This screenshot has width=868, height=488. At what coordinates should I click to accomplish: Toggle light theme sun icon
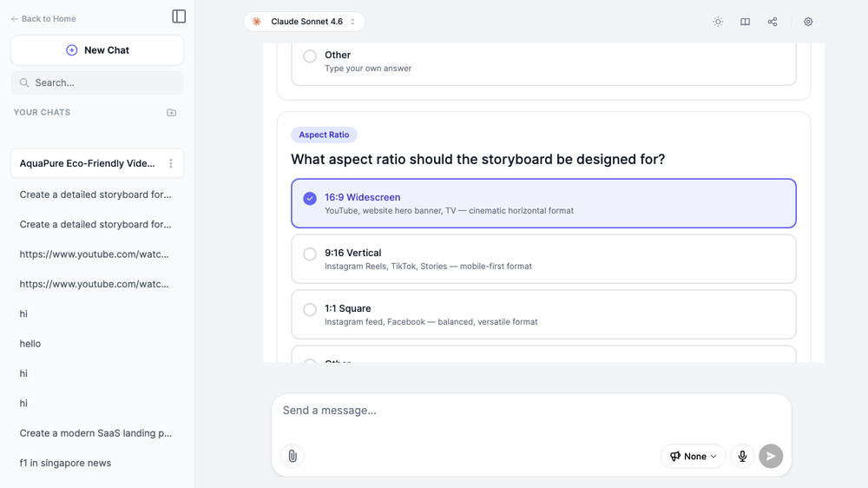click(x=718, y=22)
